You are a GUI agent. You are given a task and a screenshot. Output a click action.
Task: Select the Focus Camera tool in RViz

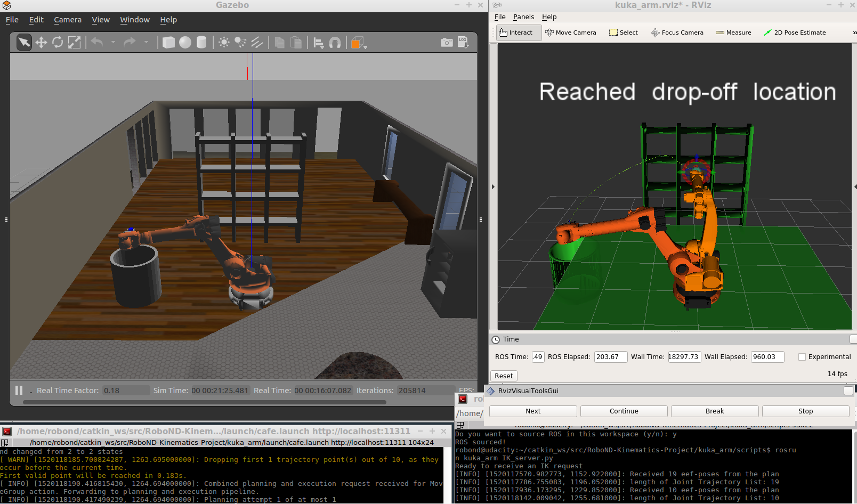(677, 32)
